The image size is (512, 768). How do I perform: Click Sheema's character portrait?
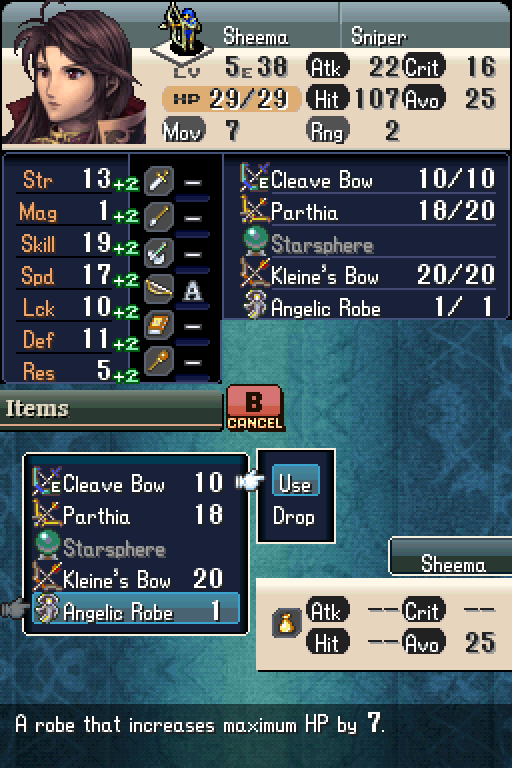74,75
